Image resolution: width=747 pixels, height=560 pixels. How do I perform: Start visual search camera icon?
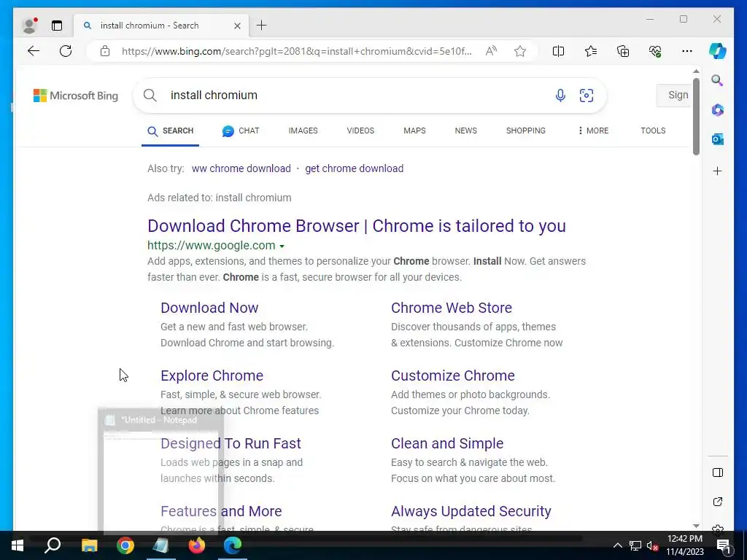[x=587, y=96]
